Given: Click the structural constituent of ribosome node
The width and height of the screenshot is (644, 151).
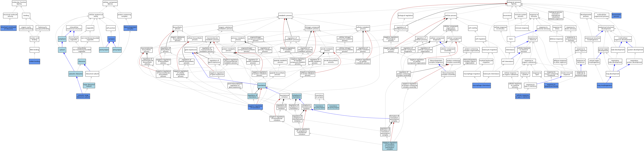Looking at the screenshot, I should 8,28.
